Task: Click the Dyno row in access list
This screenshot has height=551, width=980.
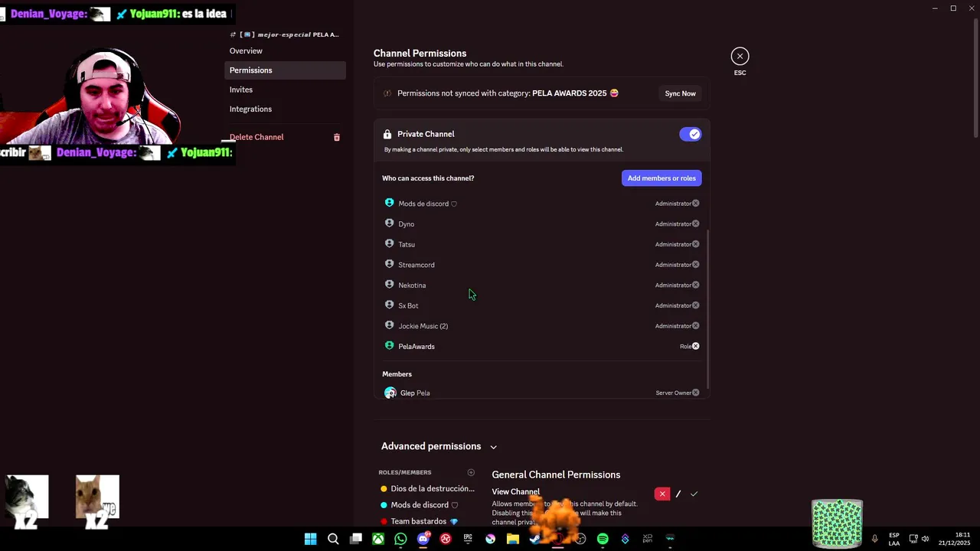Action: [541, 224]
